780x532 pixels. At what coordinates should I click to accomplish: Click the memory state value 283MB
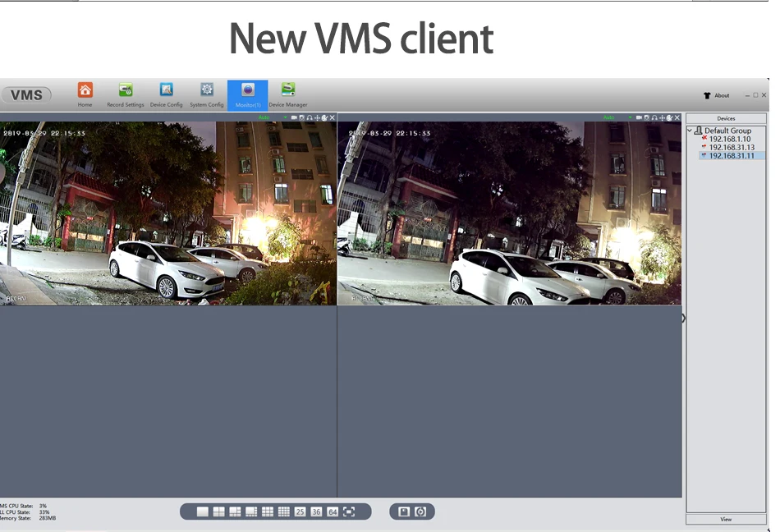[48, 518]
